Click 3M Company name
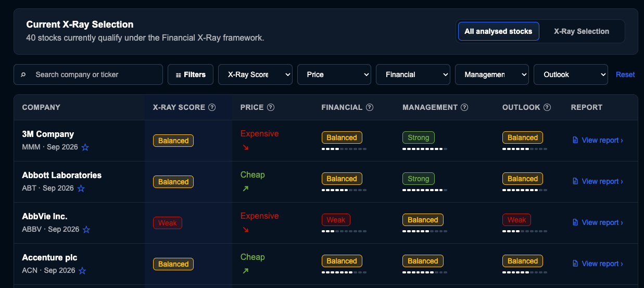The width and height of the screenshot is (644, 288). tap(48, 134)
